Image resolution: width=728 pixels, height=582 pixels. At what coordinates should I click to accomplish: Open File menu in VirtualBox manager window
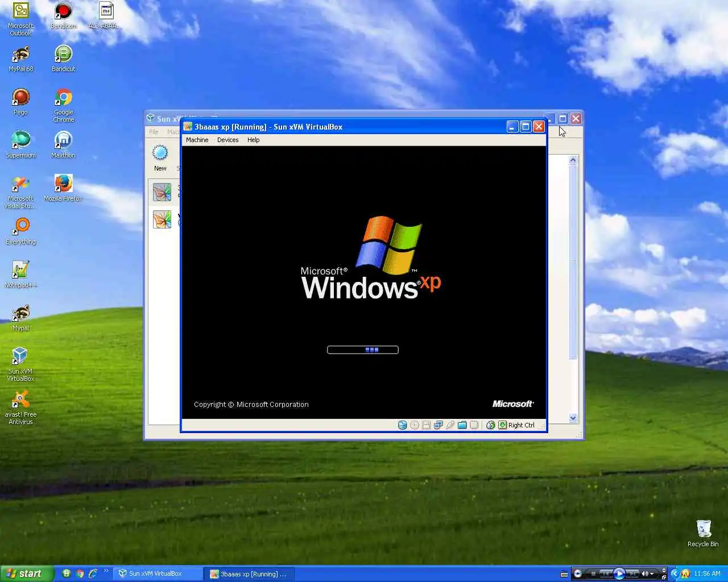click(x=154, y=132)
